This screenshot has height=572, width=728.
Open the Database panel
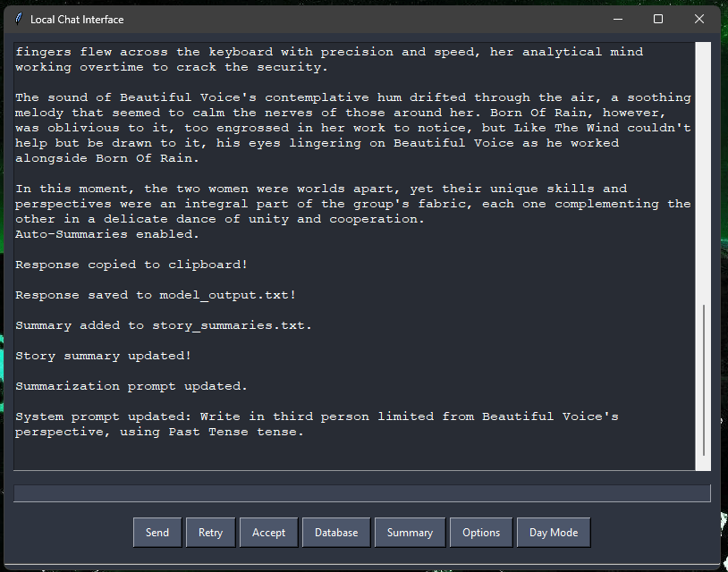(x=336, y=533)
